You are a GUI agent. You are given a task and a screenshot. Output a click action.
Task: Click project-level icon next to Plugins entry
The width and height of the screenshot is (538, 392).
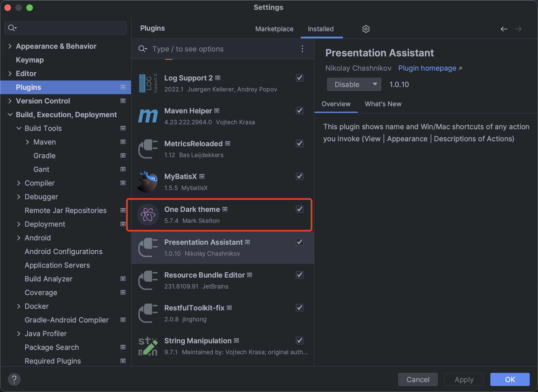(x=123, y=87)
